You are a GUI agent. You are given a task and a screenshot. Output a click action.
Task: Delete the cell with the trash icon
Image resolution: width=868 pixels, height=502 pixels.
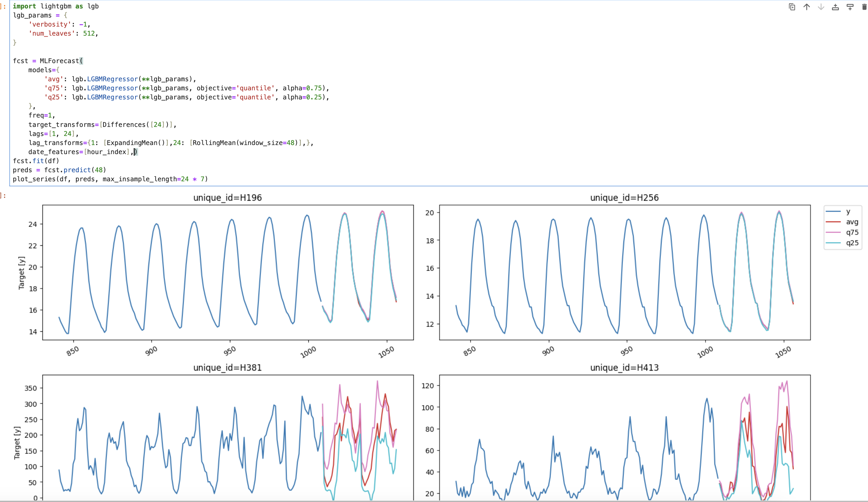[864, 7]
